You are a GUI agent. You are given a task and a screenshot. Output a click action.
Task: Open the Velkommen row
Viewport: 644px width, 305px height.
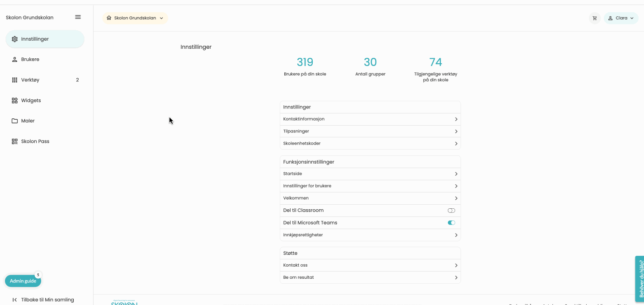pyautogui.click(x=370, y=198)
